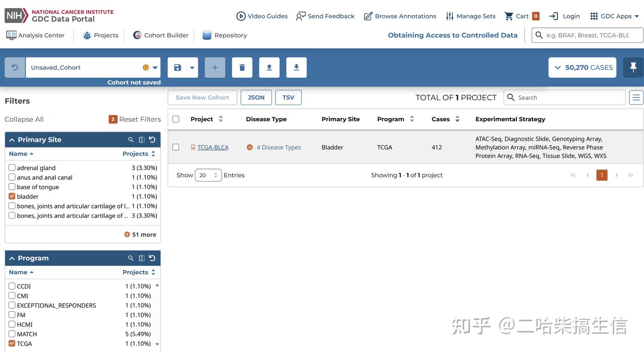Screen dimensions: 644x352
Task: Open the table column customization icon
Action: click(636, 98)
